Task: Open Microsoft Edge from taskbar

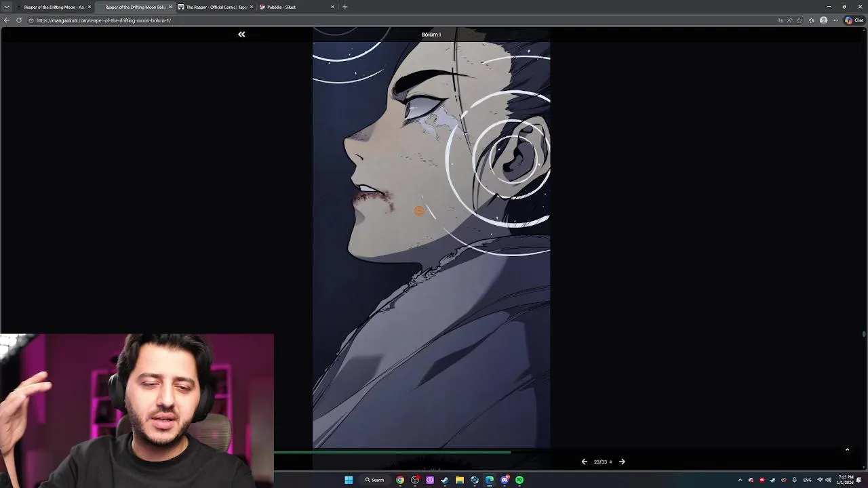Action: (490, 480)
